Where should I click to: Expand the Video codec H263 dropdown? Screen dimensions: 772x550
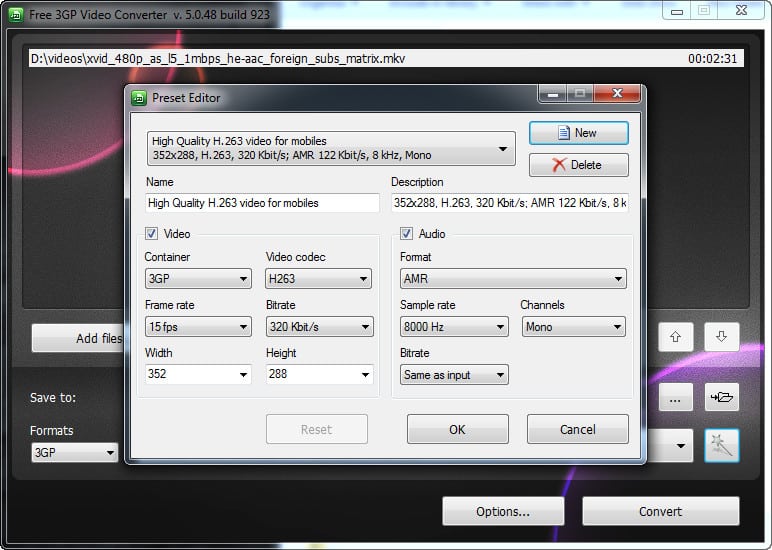(x=318, y=279)
